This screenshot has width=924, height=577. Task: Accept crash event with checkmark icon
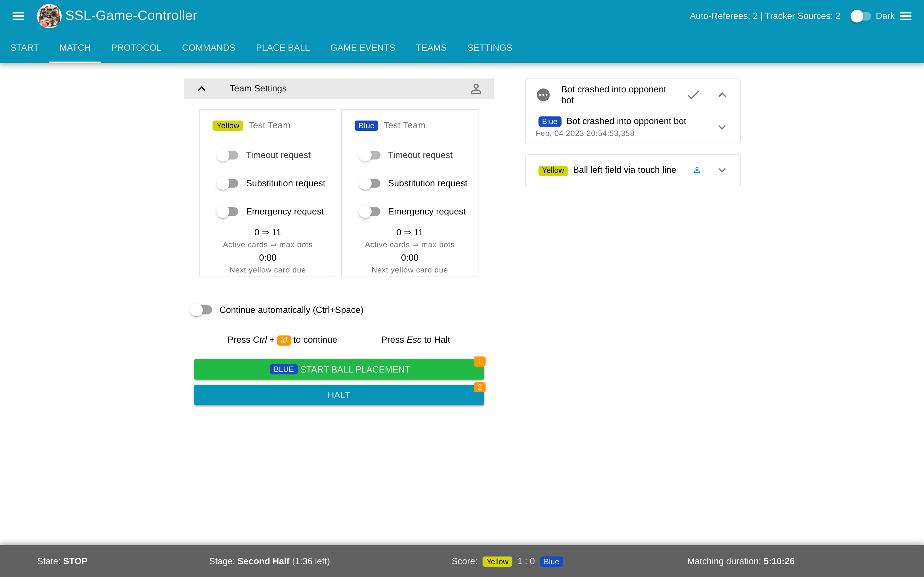(693, 95)
